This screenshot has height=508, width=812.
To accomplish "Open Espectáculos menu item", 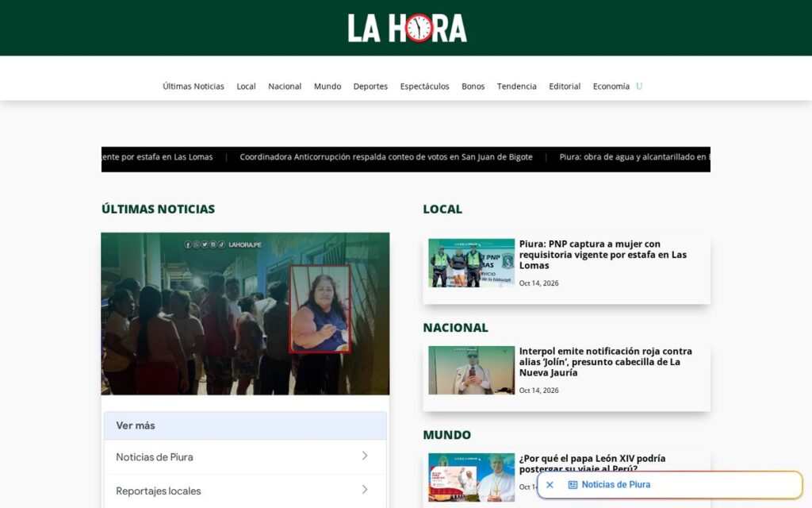I will (425, 86).
